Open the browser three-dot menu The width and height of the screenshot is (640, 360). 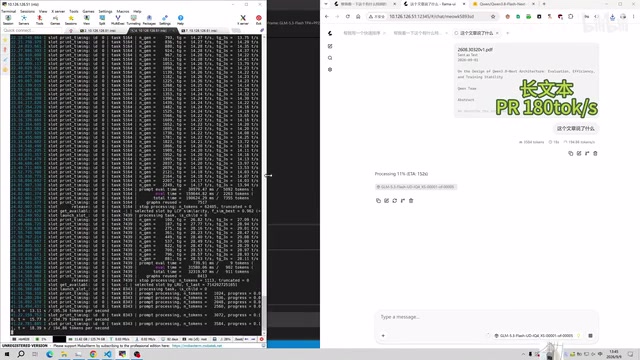(x=633, y=16)
